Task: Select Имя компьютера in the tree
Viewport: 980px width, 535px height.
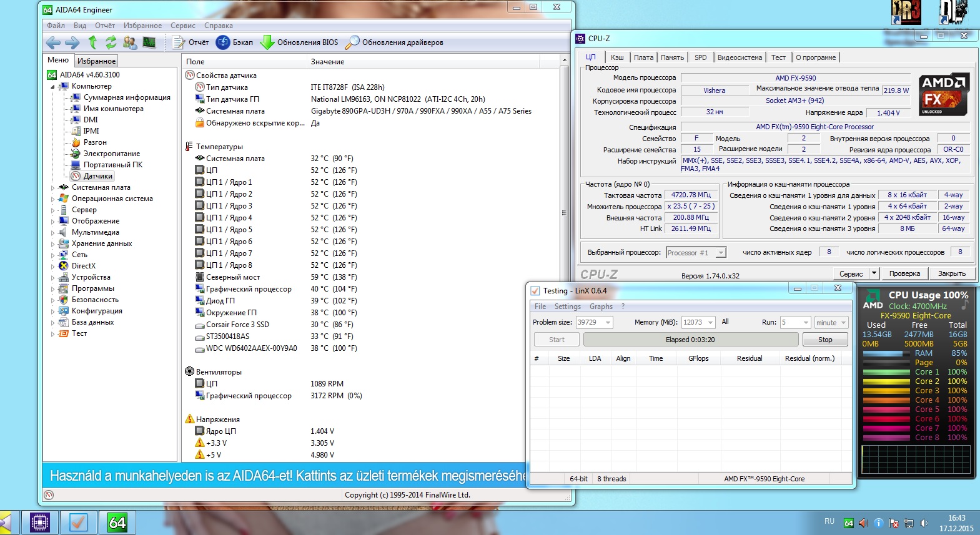Action: tap(114, 109)
